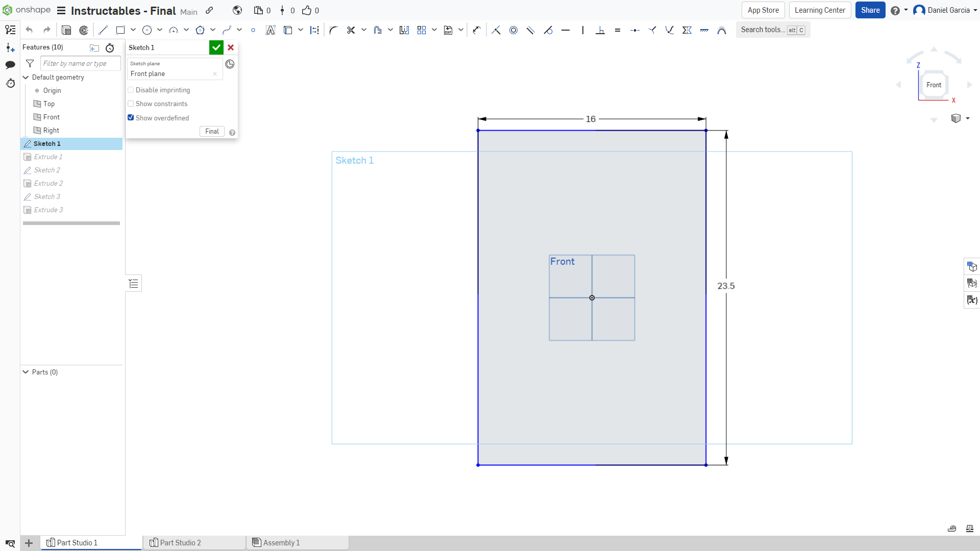Activate the Rectangle tool
The height and width of the screenshot is (551, 980).
(120, 30)
